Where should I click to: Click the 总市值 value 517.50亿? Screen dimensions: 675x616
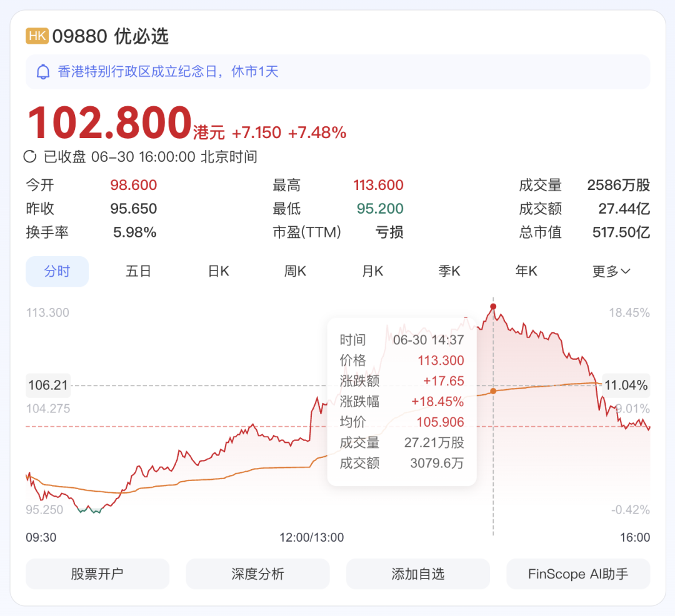coord(621,232)
